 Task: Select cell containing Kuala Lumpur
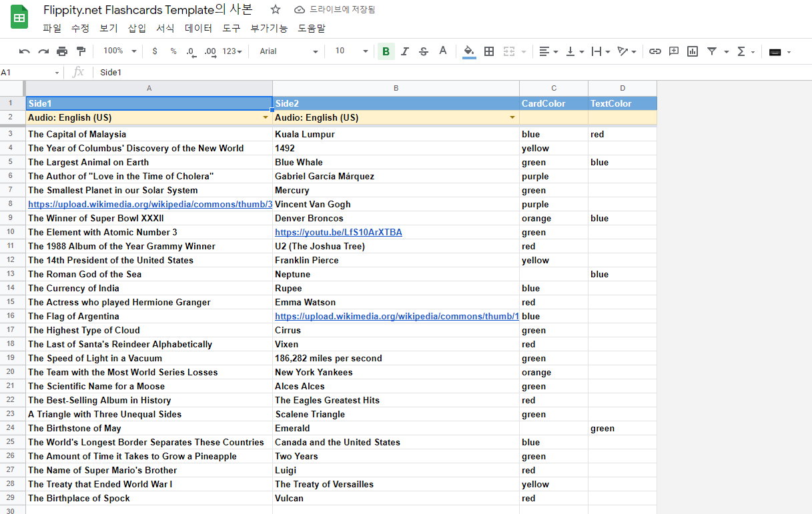(x=396, y=134)
